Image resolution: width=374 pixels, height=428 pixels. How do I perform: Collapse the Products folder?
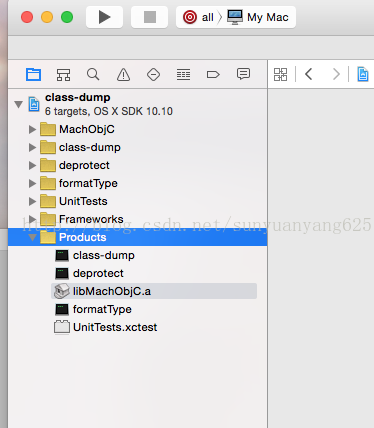(x=32, y=237)
